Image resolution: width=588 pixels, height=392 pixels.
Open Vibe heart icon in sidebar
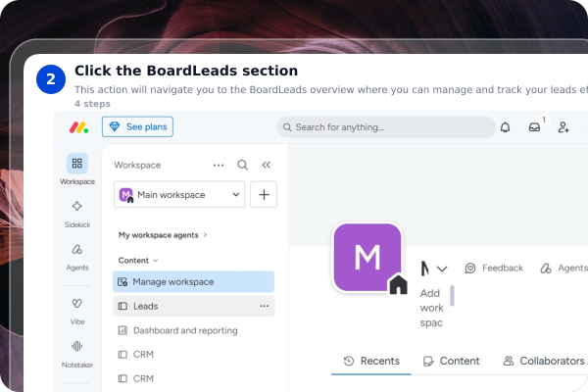(x=77, y=312)
